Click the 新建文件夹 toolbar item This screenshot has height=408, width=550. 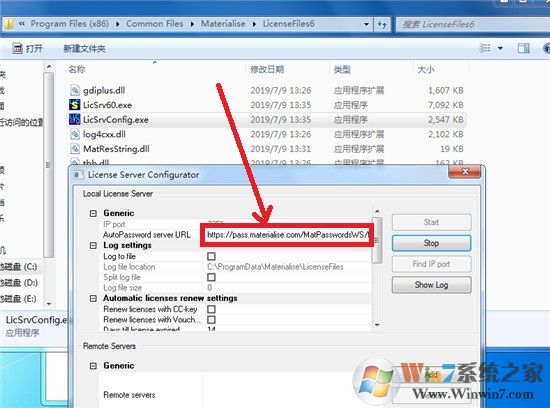(x=84, y=48)
